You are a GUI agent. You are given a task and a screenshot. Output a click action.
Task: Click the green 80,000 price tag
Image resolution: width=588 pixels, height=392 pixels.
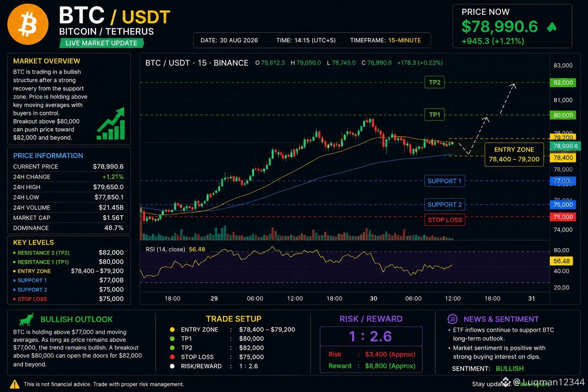[563, 115]
